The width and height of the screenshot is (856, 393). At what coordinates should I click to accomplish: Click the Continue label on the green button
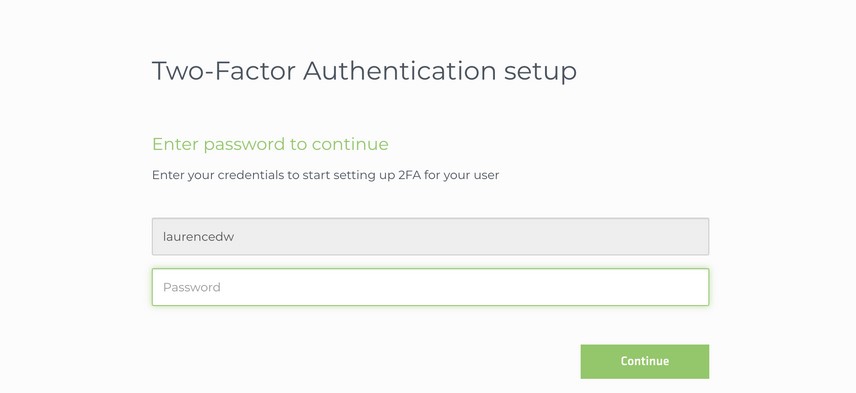coord(645,361)
